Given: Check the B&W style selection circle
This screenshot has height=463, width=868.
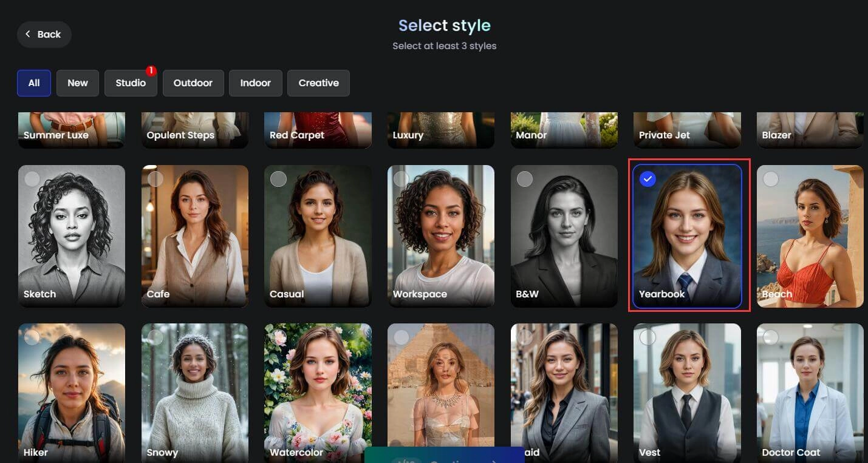Looking at the screenshot, I should (x=525, y=179).
